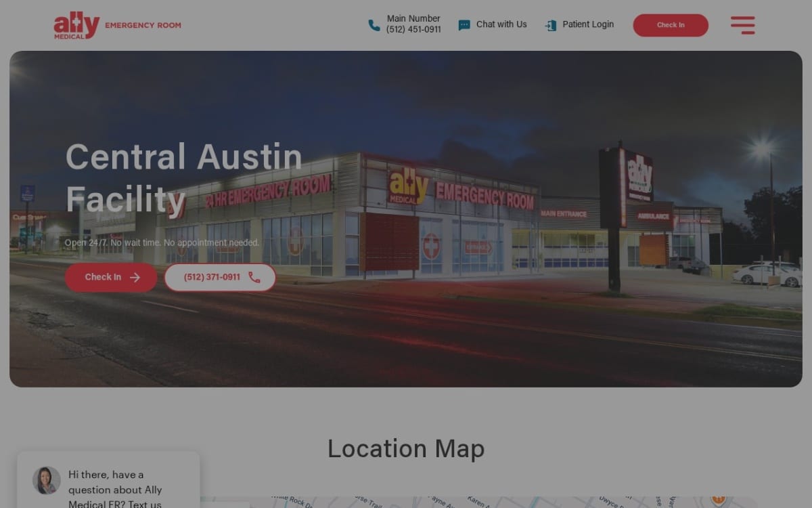Call the Main Number (512) 451-0911
Image resolution: width=812 pixels, height=508 pixels.
point(413,24)
